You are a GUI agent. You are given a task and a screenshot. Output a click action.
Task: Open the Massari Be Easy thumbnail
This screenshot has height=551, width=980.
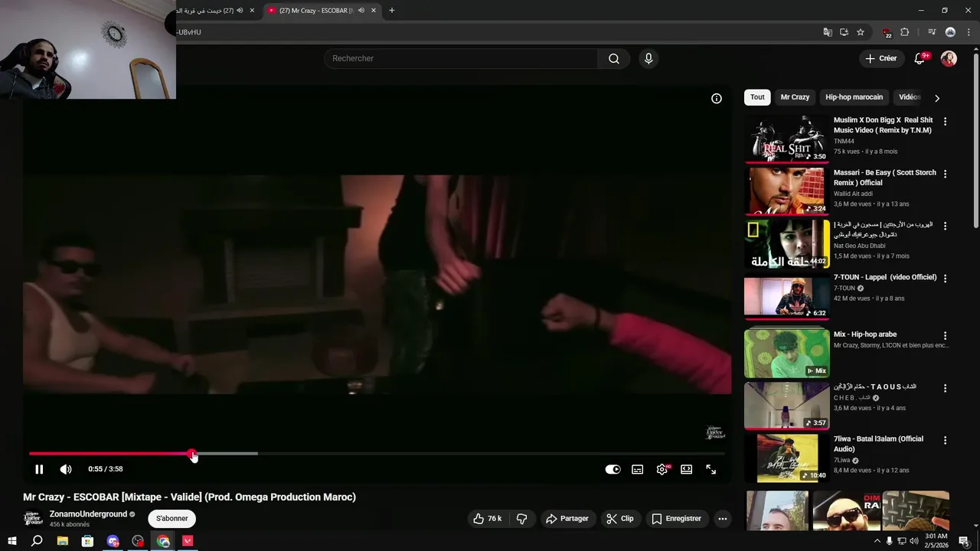point(787,191)
